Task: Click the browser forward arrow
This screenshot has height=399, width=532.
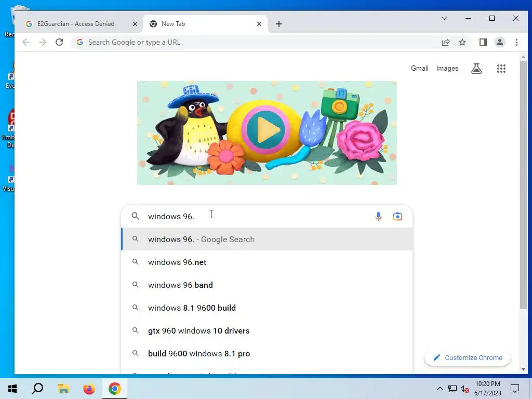Action: point(43,42)
